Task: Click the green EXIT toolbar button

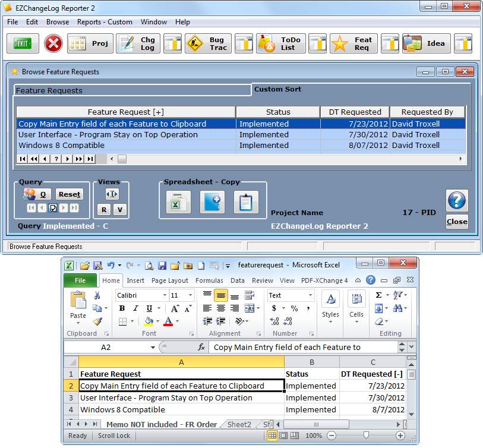Action: [23, 43]
